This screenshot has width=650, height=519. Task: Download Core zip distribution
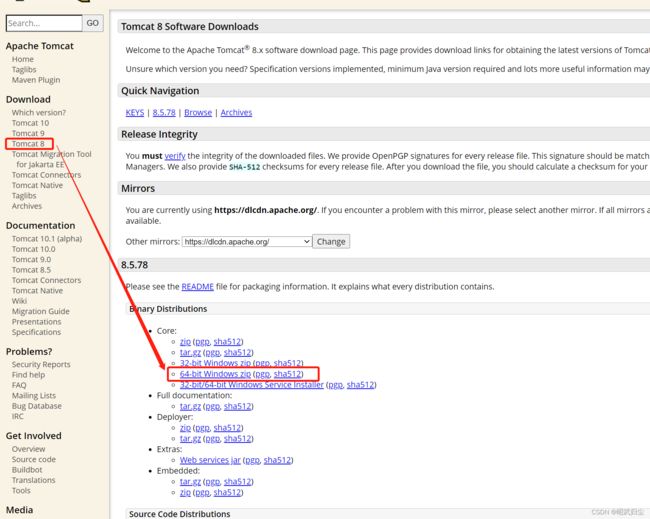click(185, 342)
